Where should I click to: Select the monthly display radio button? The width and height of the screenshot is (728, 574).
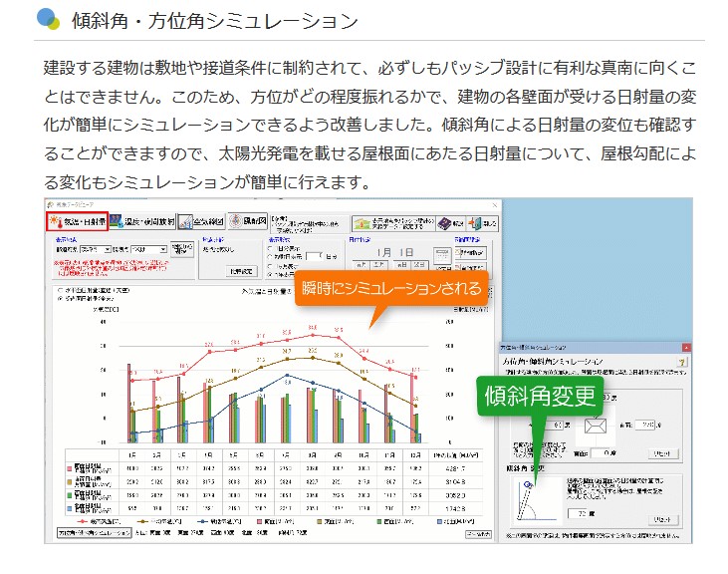tap(270, 266)
